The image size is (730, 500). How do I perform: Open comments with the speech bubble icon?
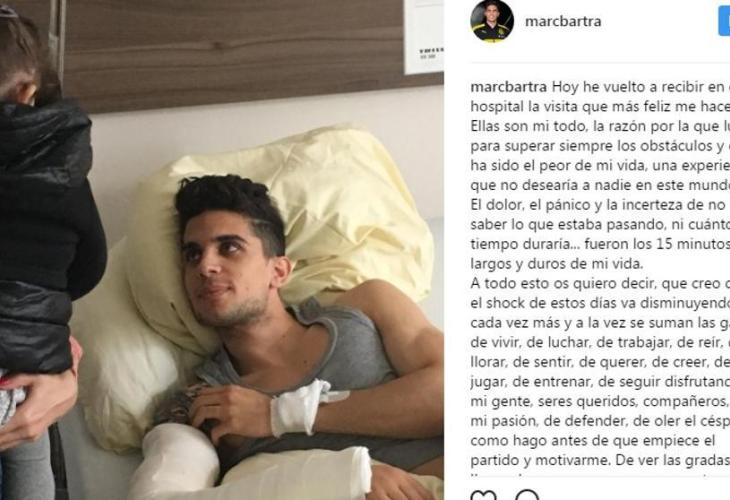tap(527, 495)
